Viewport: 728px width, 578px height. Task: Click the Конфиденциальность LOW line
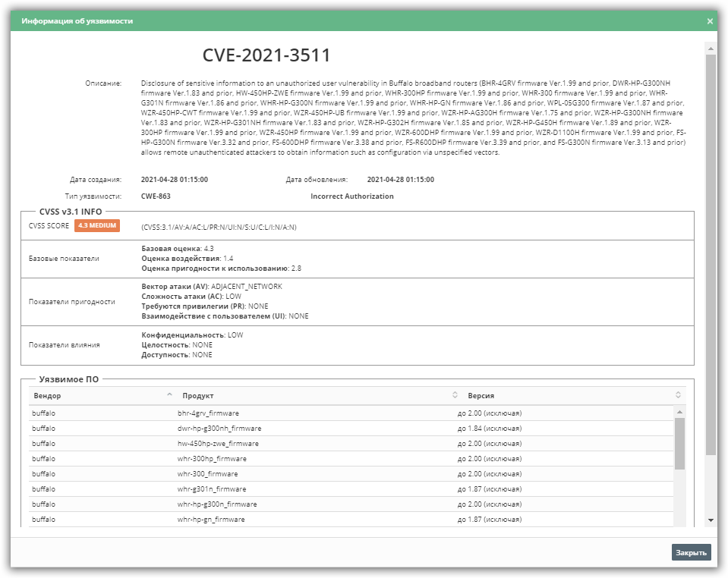click(x=192, y=335)
